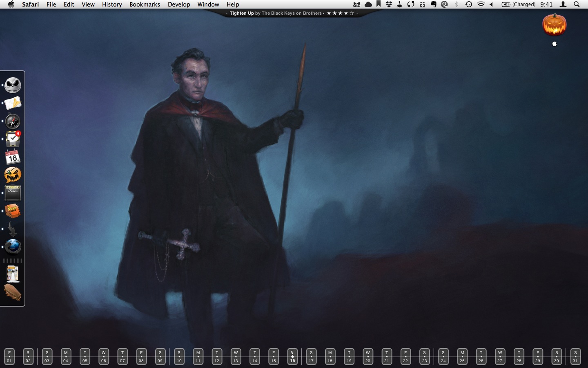The width and height of the screenshot is (588, 368).
Task: Open the calendar icon showing 16
Action: (13, 157)
